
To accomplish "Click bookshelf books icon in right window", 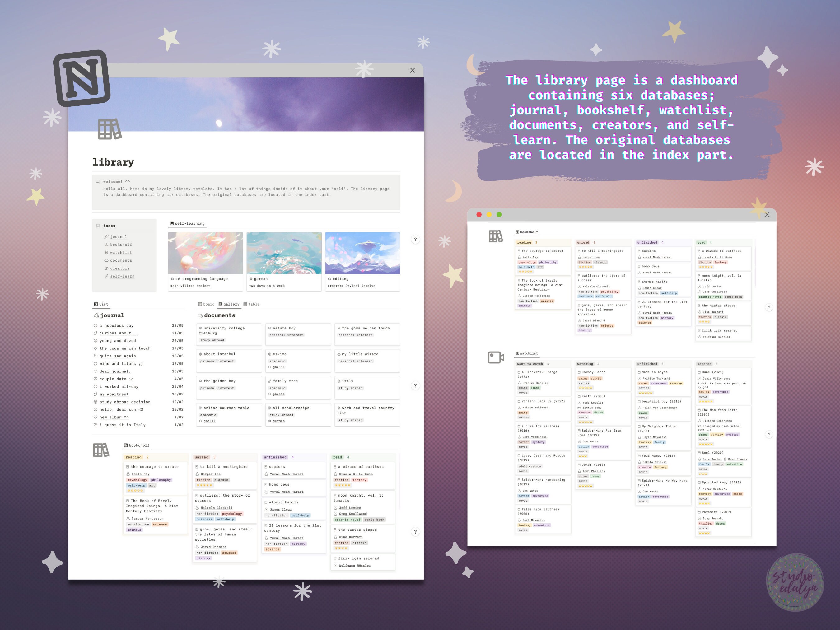I will 496,236.
